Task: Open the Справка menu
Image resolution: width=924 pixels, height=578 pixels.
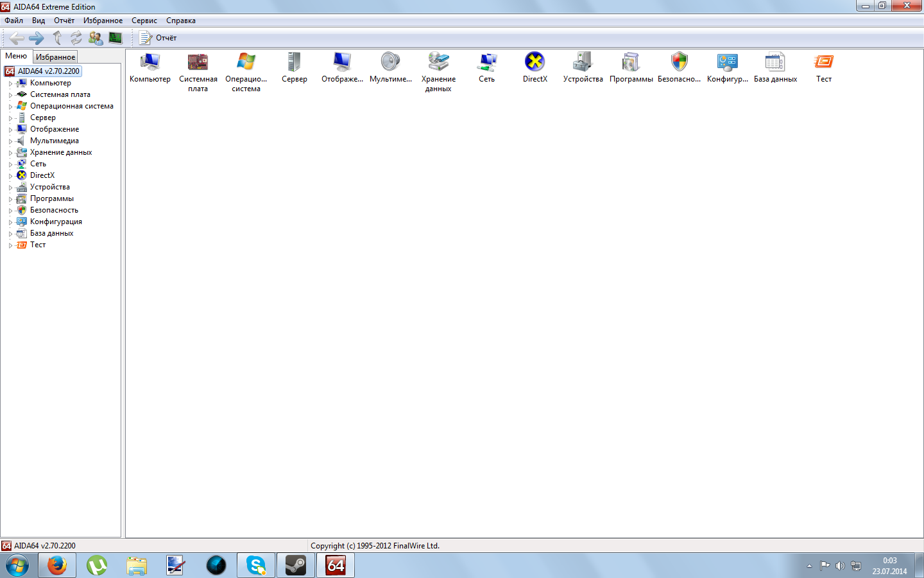Action: tap(181, 21)
